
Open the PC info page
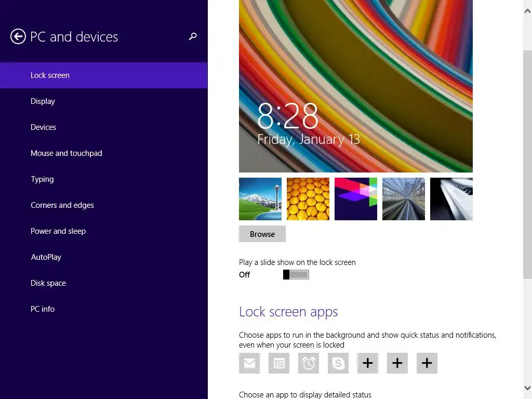click(x=104, y=309)
